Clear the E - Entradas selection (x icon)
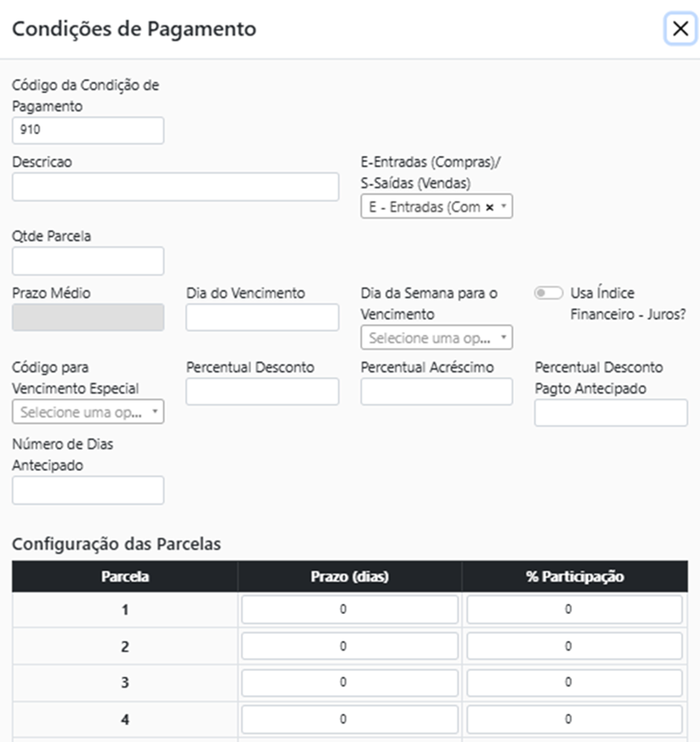This screenshot has width=700, height=742. [x=489, y=207]
